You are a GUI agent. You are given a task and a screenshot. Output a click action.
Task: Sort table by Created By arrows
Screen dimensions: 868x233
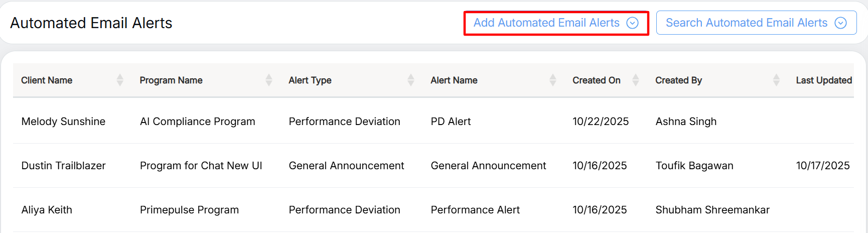pos(776,80)
